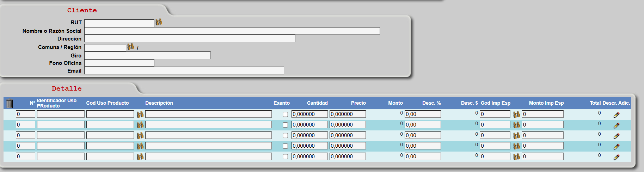Open Comuna lookup via binoculars icon
The image size is (644, 172).
[131, 47]
